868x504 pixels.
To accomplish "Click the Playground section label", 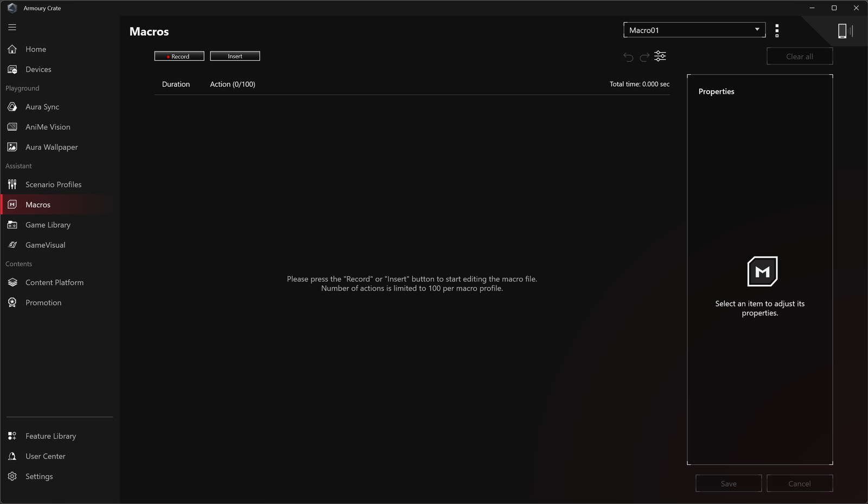I will [x=22, y=88].
